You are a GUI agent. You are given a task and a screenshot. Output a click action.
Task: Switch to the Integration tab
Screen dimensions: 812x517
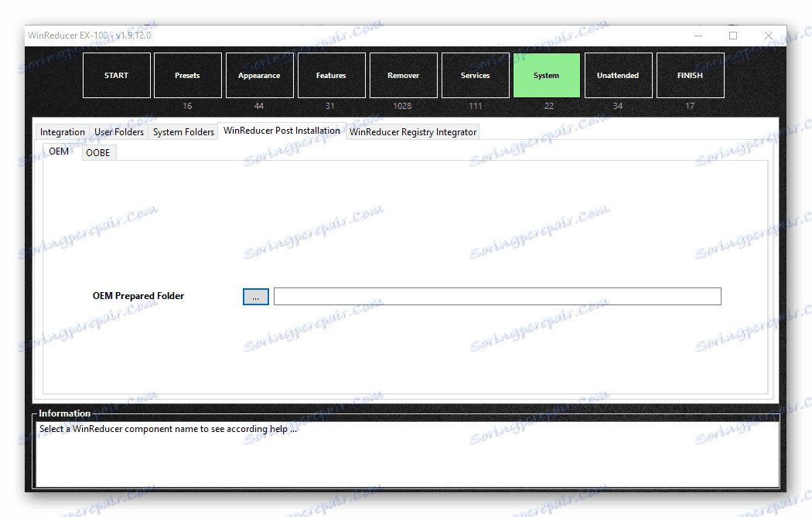62,132
